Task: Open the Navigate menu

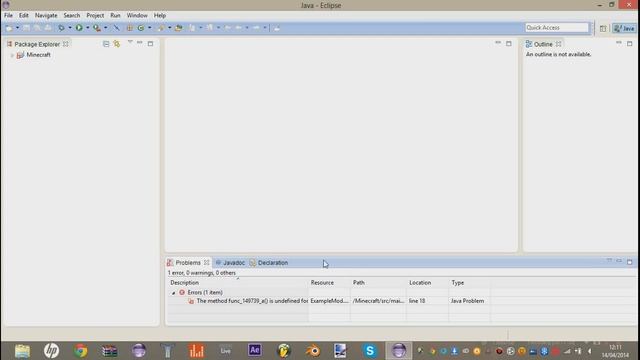Action: click(x=46, y=15)
